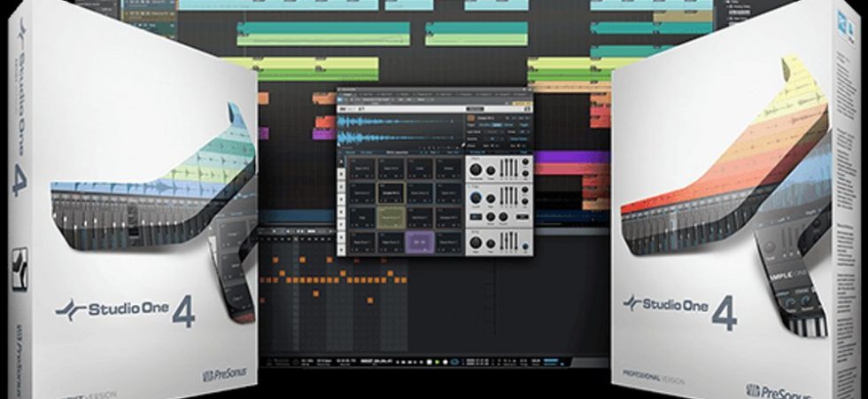The width and height of the screenshot is (868, 399).
Task: Click the round Record button in transport
Action: pos(445,362)
